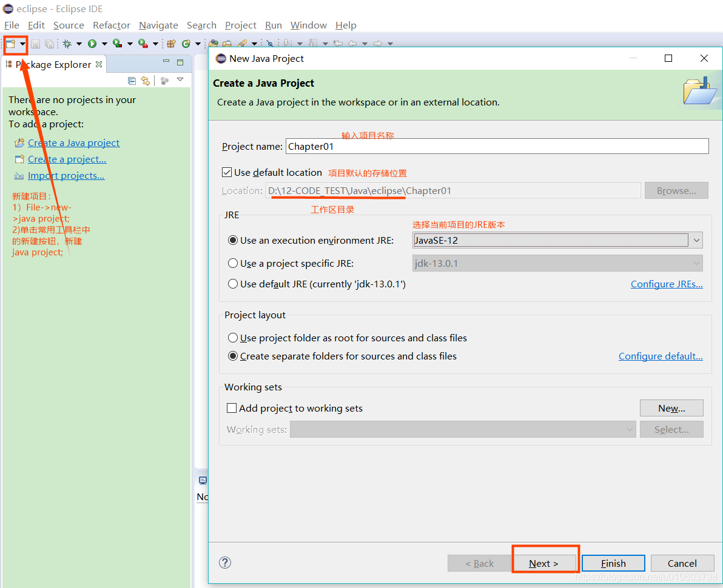This screenshot has width=723, height=588.
Task: Uncheck Use default location checkbox
Action: (226, 172)
